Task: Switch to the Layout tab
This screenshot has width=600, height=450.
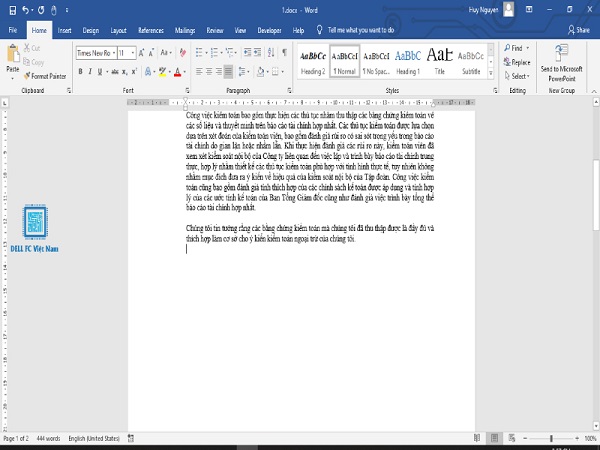Action: (x=118, y=31)
